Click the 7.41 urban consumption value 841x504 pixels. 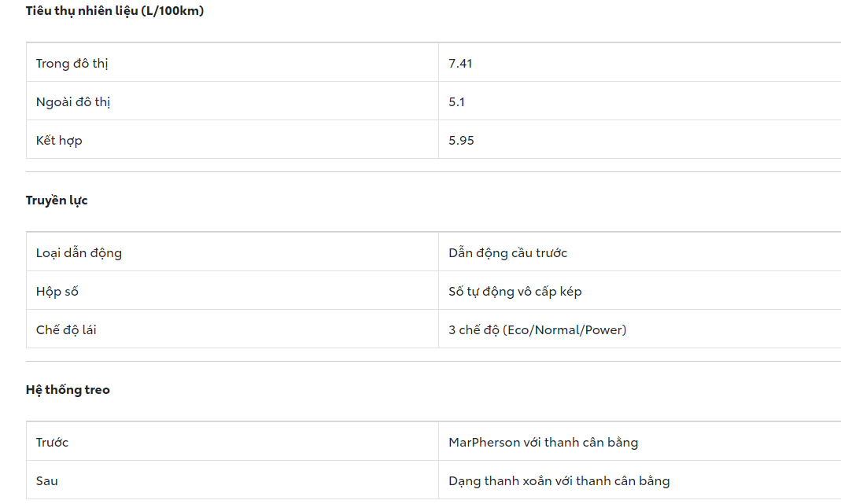click(460, 63)
